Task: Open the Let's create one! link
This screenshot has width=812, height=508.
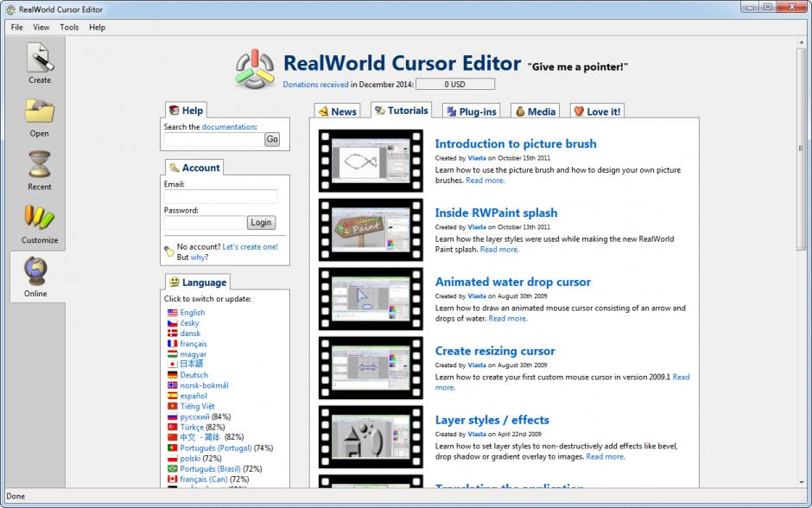Action: 251,247
